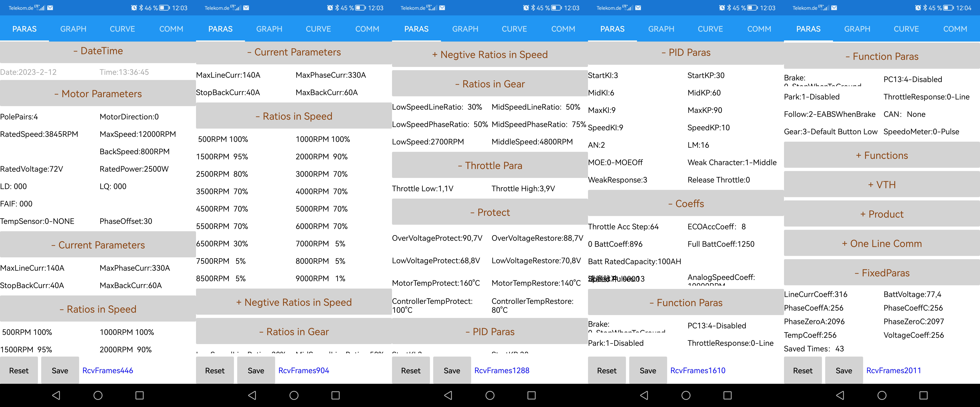
Task: Collapse the Motor Parameters section
Action: click(98, 94)
